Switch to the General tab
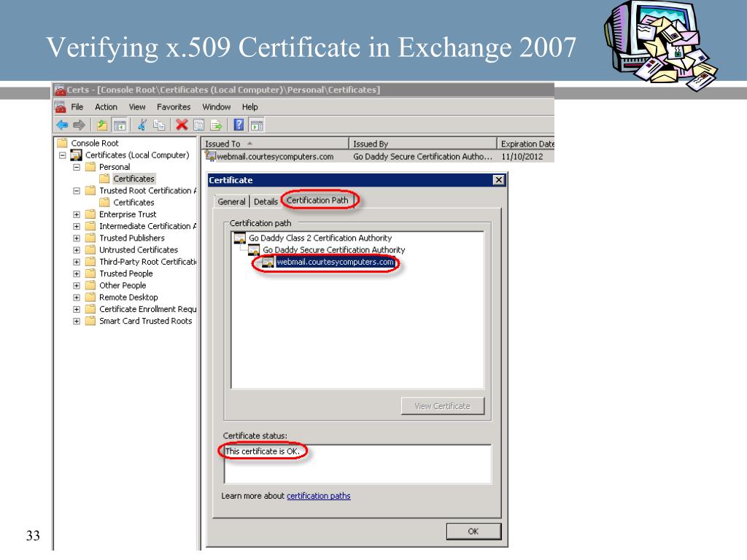This screenshot has height=560, width=747. [x=231, y=201]
